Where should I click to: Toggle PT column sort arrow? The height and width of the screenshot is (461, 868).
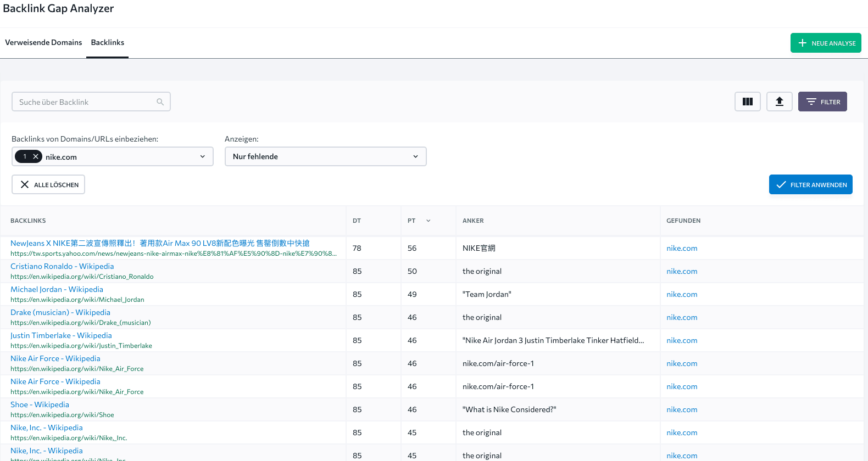click(429, 221)
